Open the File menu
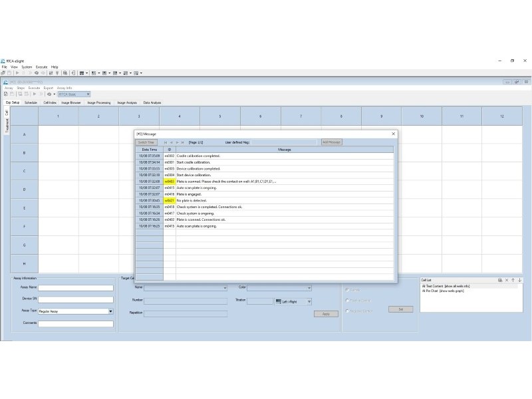Screen dimensions: 532x399 tap(5, 67)
